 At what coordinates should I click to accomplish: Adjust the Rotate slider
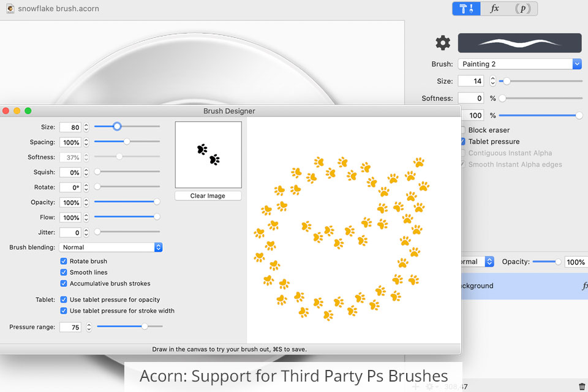point(127,186)
